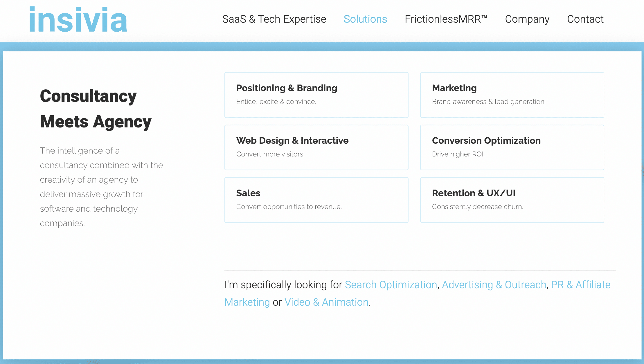Follow Advertising & Outreach link

point(494,285)
